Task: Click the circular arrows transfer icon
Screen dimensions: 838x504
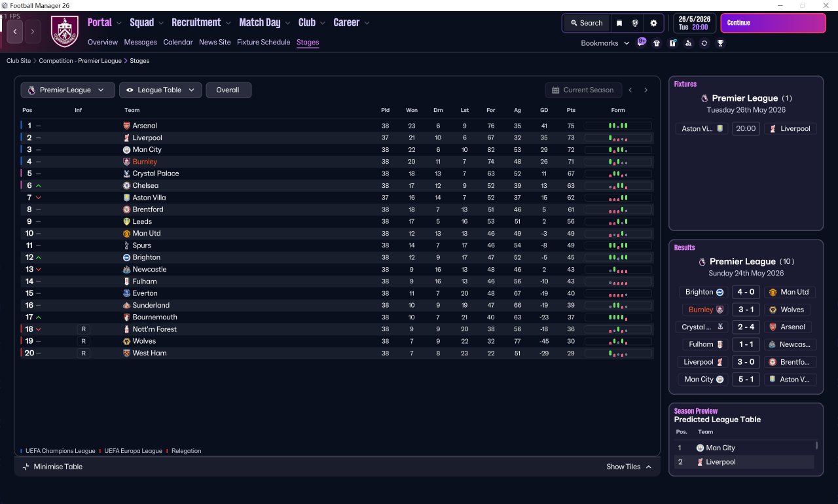Action: [704, 43]
